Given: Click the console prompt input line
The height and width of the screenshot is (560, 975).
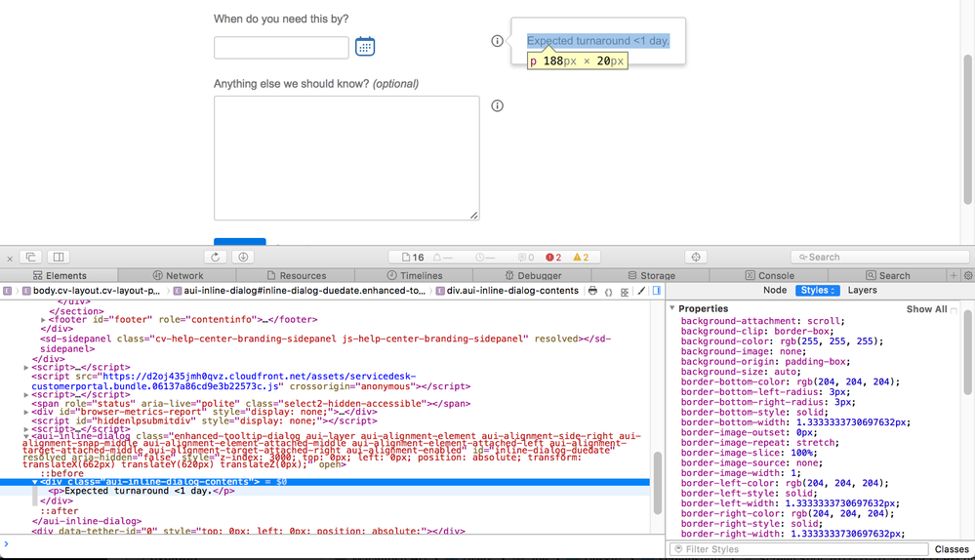Looking at the screenshot, I should [x=333, y=544].
